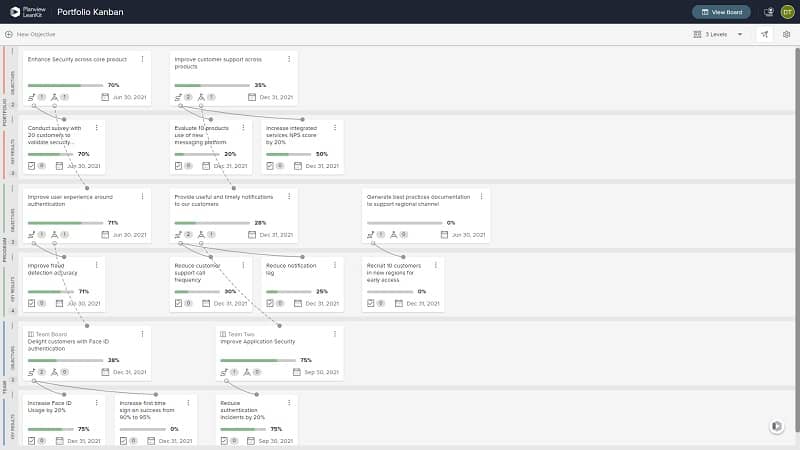The image size is (800, 450).
Task: Click calendar icon on Increase integrated services card
Action: coord(298,166)
